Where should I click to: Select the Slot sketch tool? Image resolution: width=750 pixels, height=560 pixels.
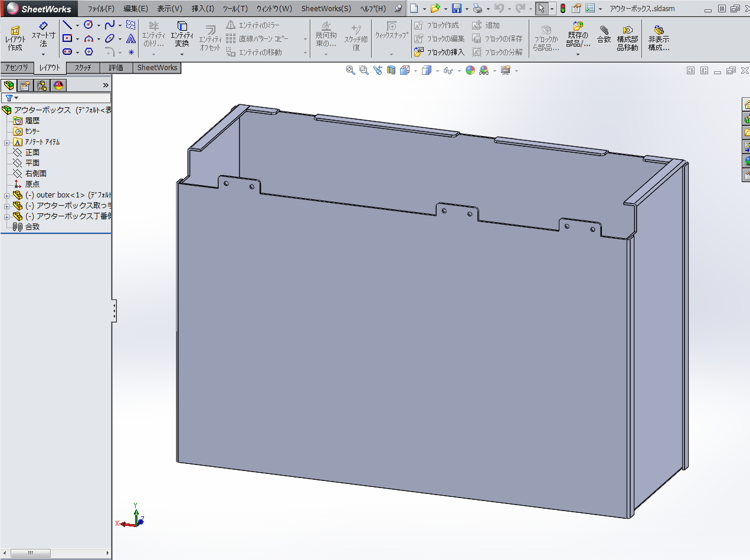pos(67,52)
